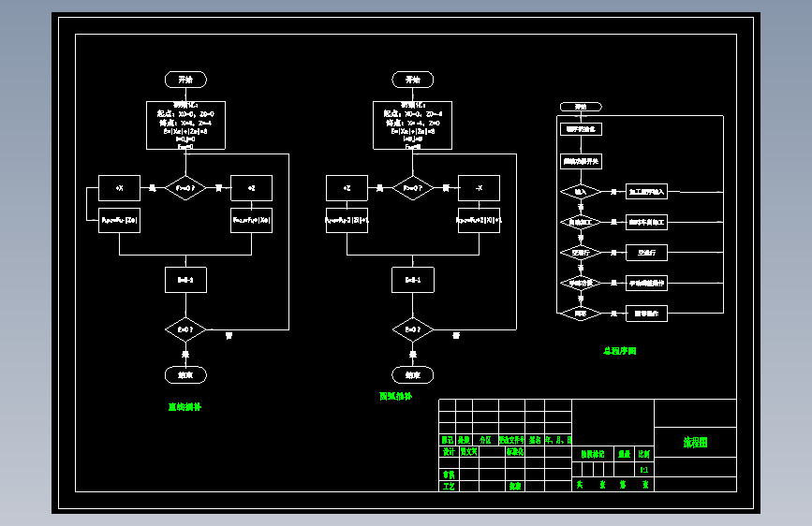
Task: Click the 签名 cell in the title block
Action: click(535, 440)
